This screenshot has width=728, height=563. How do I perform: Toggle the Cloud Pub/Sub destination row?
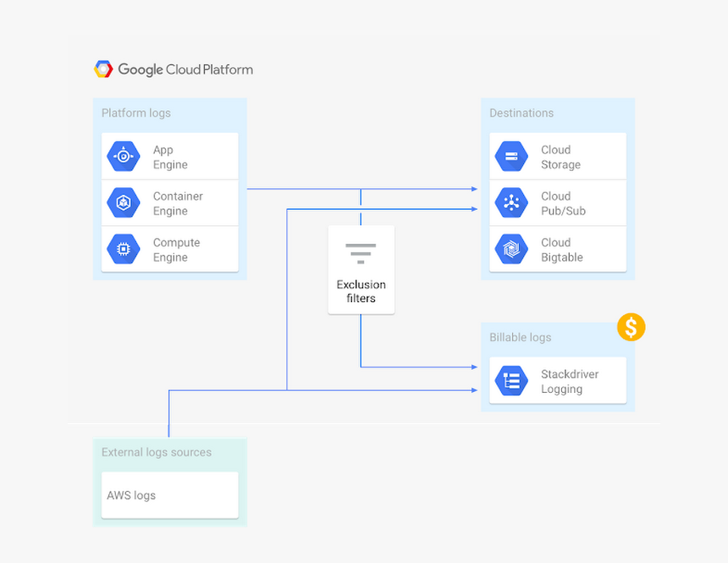(x=557, y=202)
